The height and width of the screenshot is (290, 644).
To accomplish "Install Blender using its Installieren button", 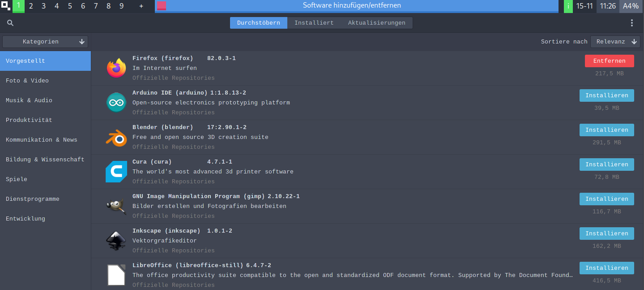I will pos(606,130).
